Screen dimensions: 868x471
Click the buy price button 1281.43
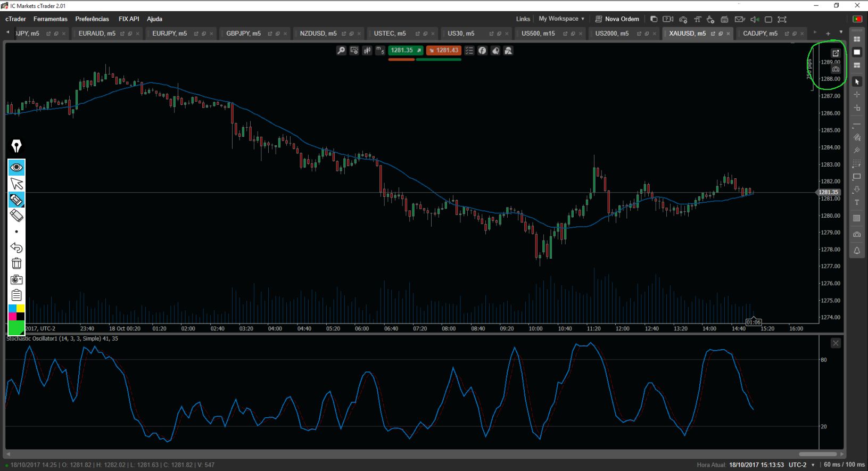coord(443,51)
